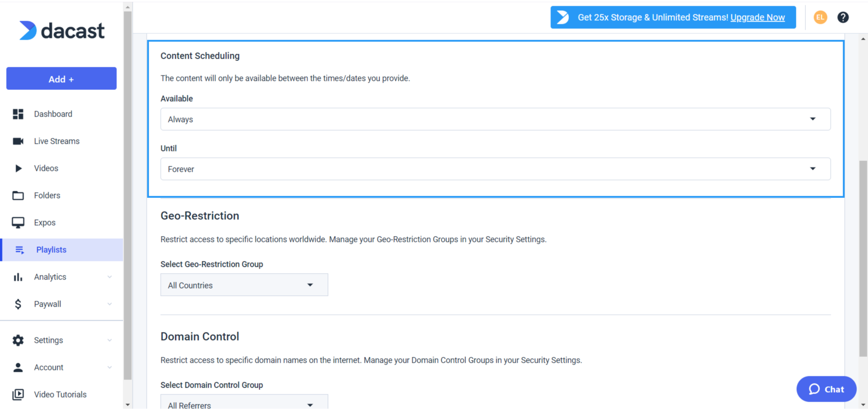The height and width of the screenshot is (417, 868).
Task: Open the Videos section
Action: pyautogui.click(x=46, y=168)
